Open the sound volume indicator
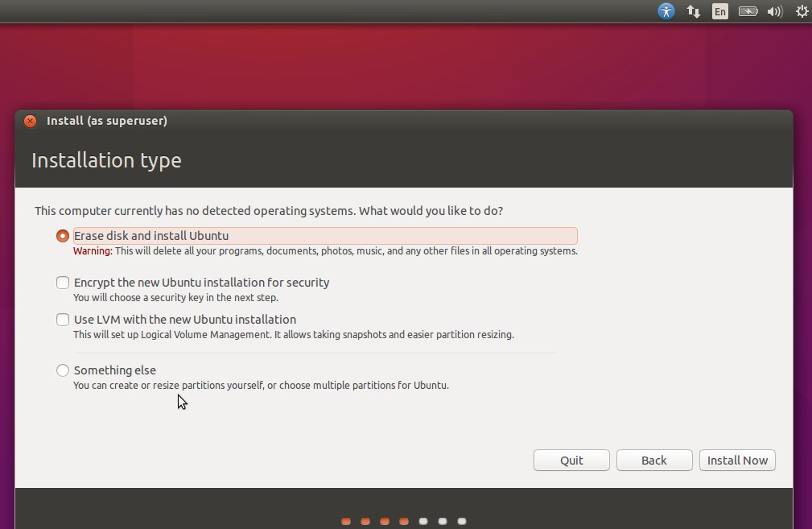 coord(775,11)
